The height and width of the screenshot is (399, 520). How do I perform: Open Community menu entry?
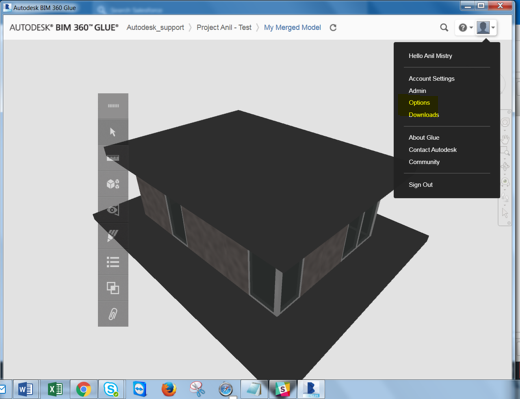coord(424,162)
